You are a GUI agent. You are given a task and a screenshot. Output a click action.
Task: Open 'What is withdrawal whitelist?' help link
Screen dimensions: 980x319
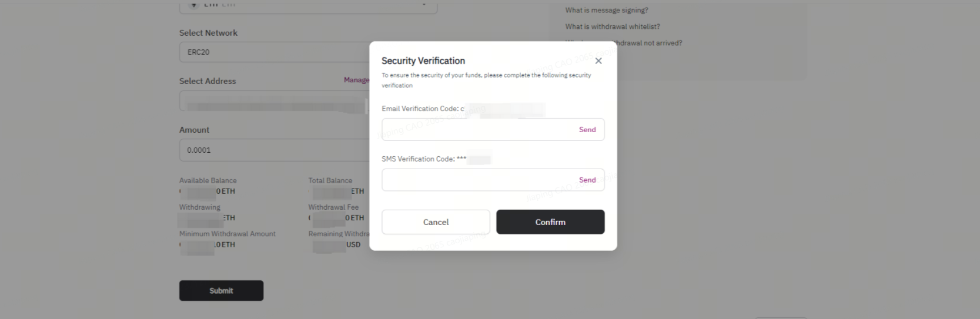[613, 26]
